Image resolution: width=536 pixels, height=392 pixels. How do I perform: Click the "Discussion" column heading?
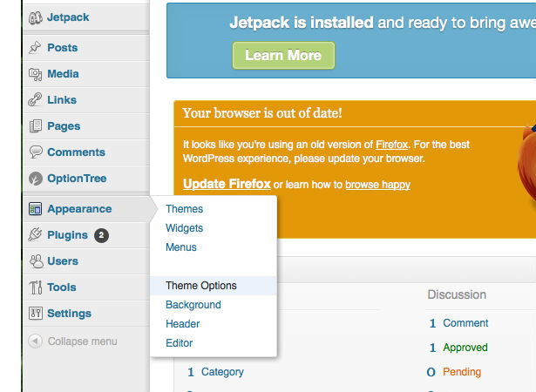(457, 294)
